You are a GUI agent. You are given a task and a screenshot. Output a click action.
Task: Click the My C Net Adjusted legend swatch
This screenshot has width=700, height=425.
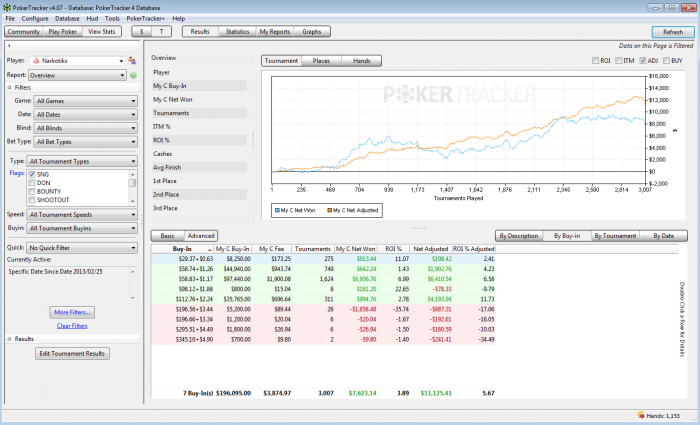click(329, 210)
